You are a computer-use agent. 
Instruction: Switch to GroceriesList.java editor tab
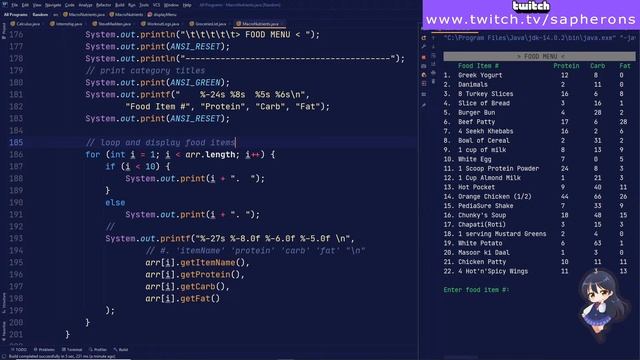pyautogui.click(x=208, y=24)
